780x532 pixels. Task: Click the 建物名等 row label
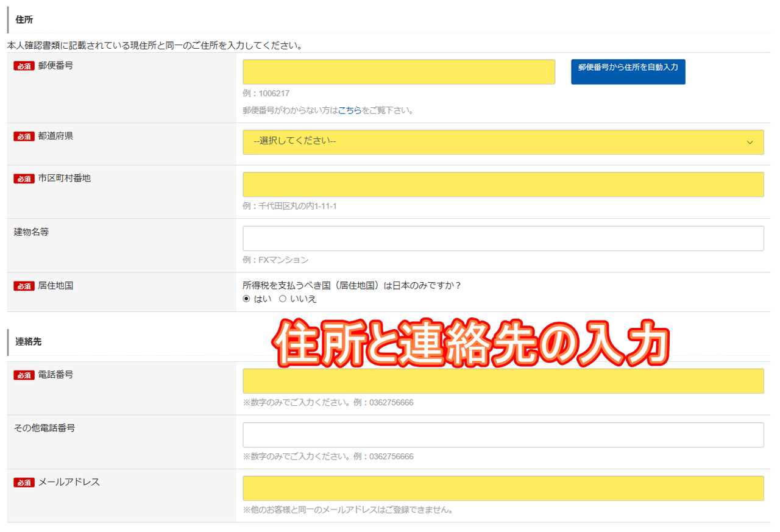[x=31, y=232]
